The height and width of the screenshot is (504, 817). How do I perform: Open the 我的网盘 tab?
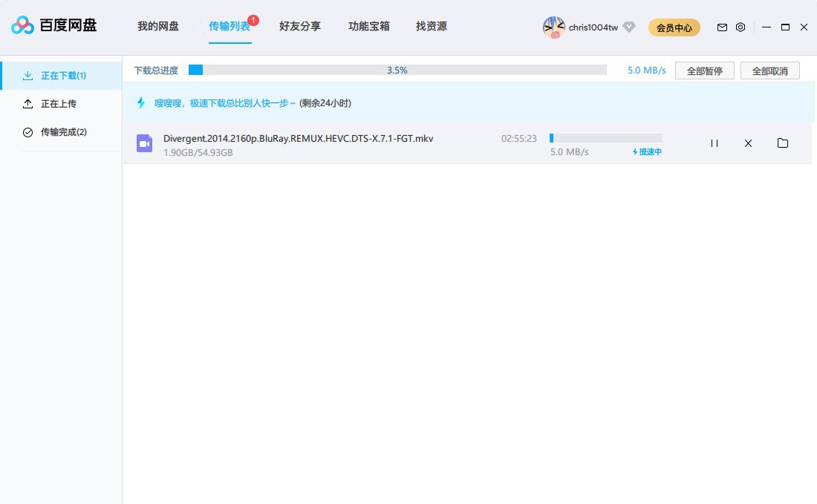point(158,26)
